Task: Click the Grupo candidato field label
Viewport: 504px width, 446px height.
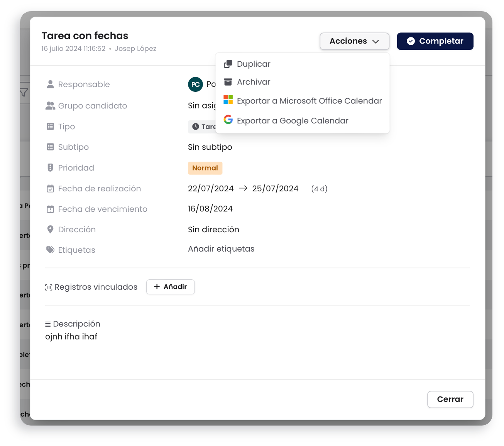Action: coord(93,106)
